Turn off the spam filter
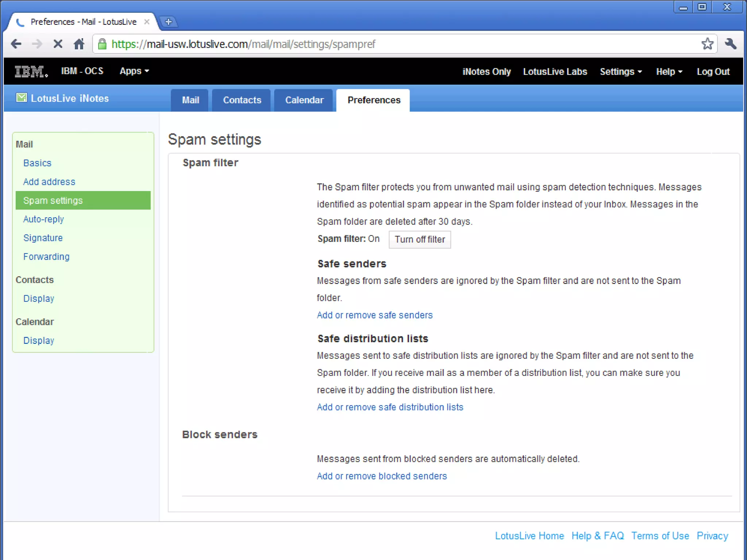Viewport: 747px width, 560px height. click(x=419, y=240)
